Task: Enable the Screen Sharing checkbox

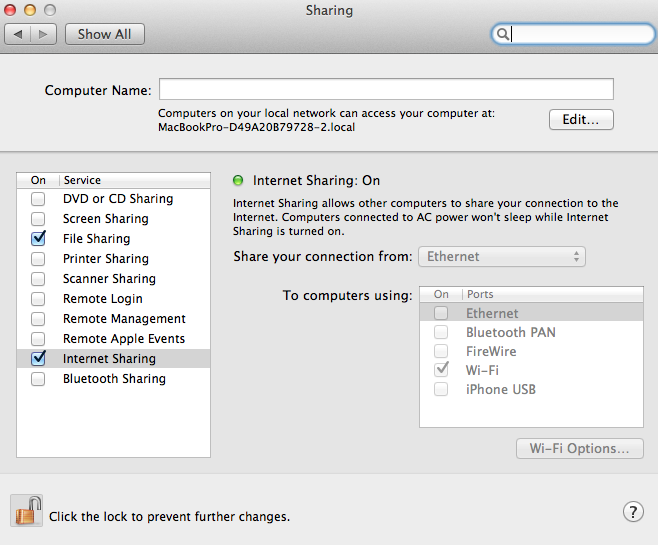Action: 38,219
